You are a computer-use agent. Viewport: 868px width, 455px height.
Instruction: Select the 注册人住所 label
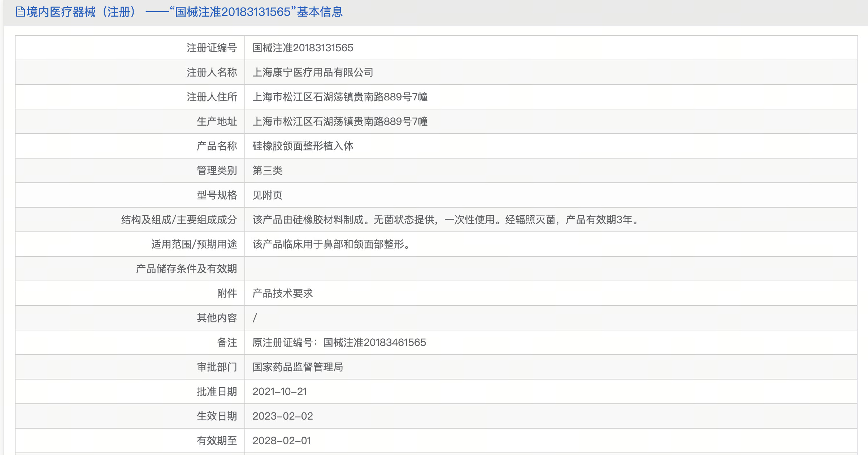coord(212,97)
